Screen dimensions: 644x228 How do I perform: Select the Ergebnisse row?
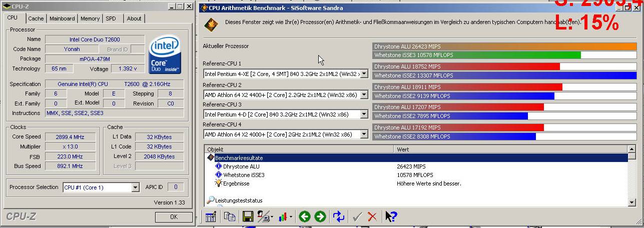click(416, 183)
